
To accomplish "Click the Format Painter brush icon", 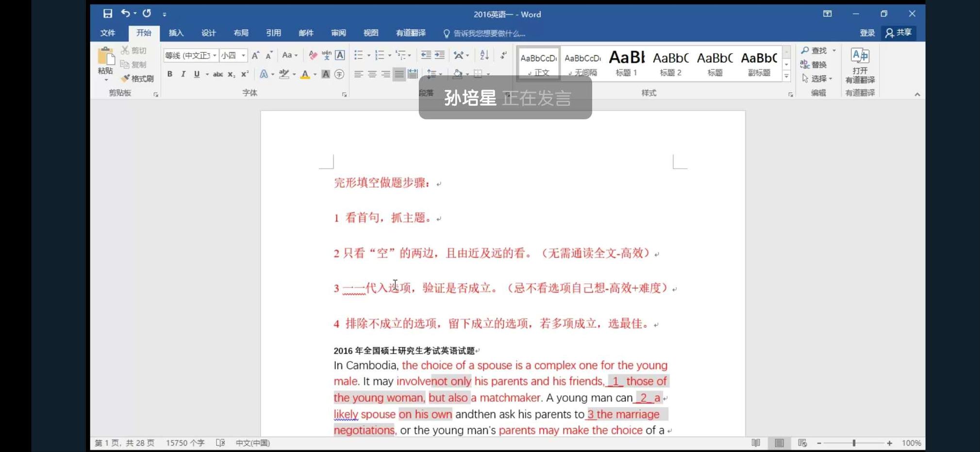I will pos(125,79).
